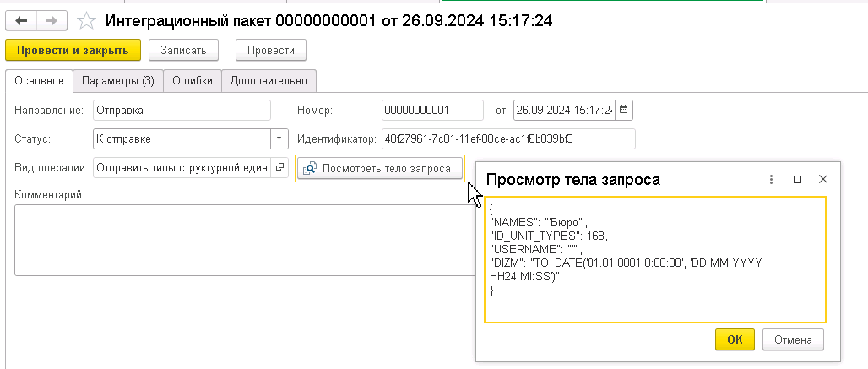Open the Вид операции linked item
The height and width of the screenshot is (369, 868).
pyautogui.click(x=281, y=167)
